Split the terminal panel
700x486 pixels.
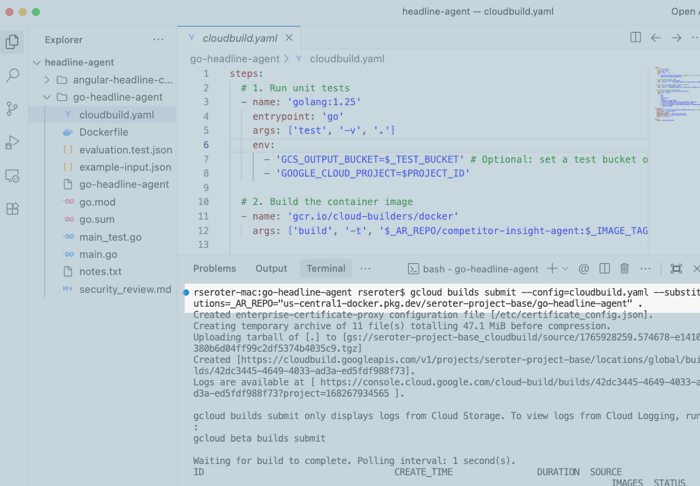pyautogui.click(x=604, y=269)
